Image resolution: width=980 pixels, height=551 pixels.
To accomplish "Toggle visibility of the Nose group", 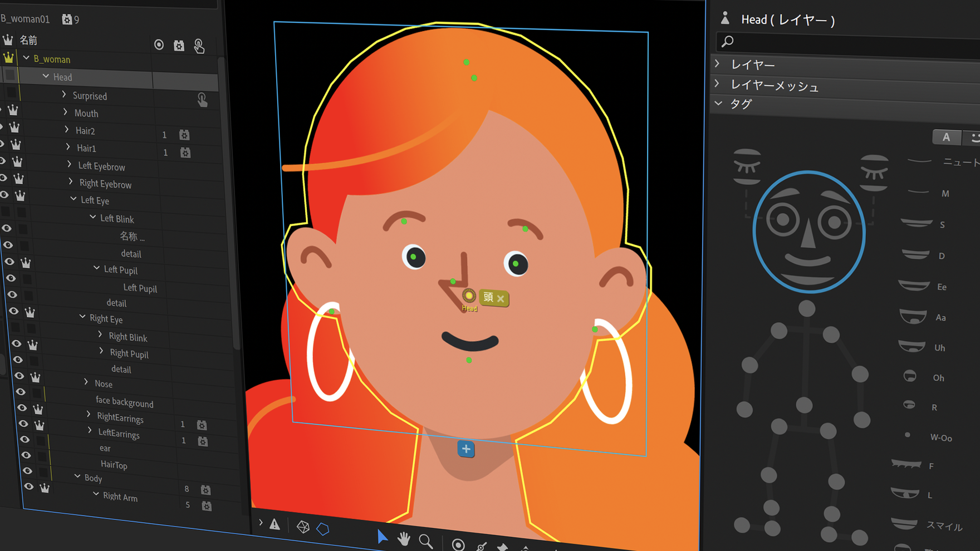I will [19, 376].
